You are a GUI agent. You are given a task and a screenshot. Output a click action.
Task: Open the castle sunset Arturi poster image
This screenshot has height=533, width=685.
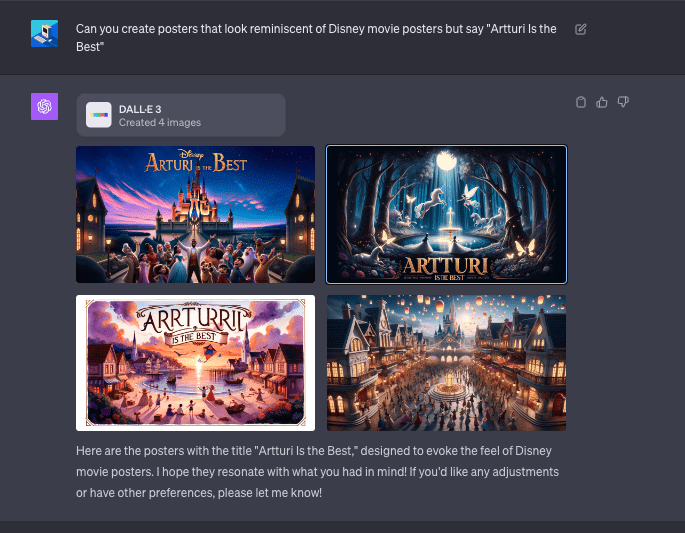click(195, 215)
